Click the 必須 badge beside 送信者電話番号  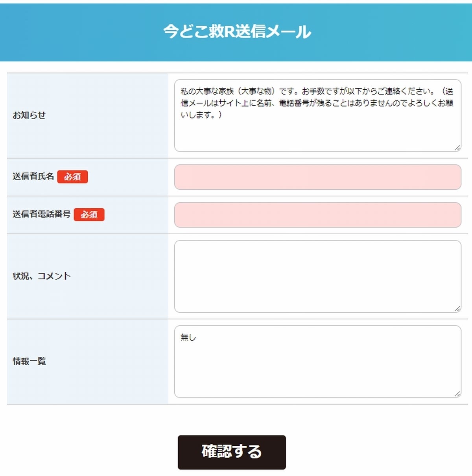coord(89,215)
